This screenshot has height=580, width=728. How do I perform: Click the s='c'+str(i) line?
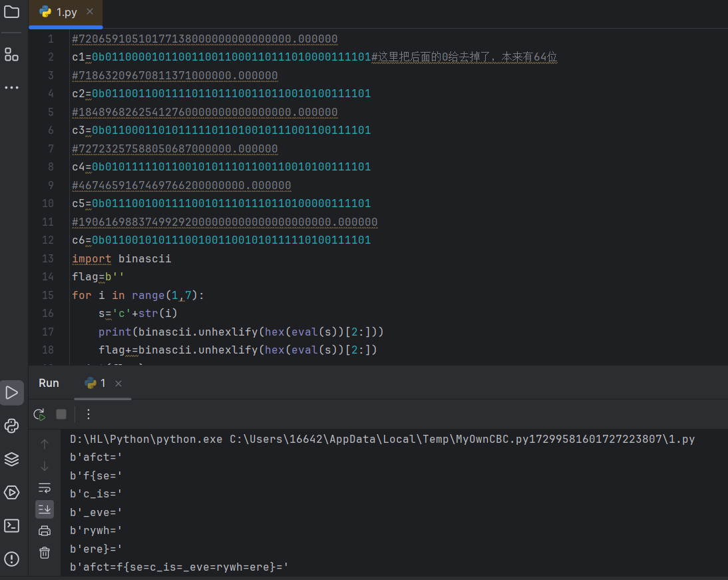click(x=138, y=313)
